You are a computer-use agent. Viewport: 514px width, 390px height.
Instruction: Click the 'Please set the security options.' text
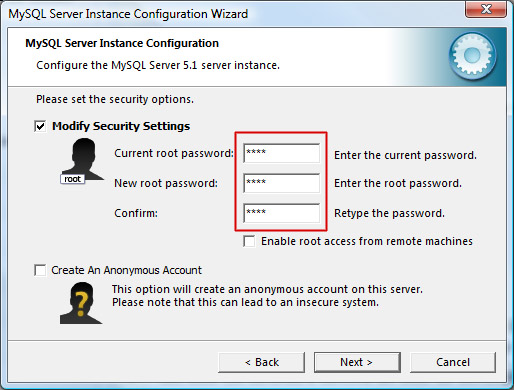pos(115,99)
